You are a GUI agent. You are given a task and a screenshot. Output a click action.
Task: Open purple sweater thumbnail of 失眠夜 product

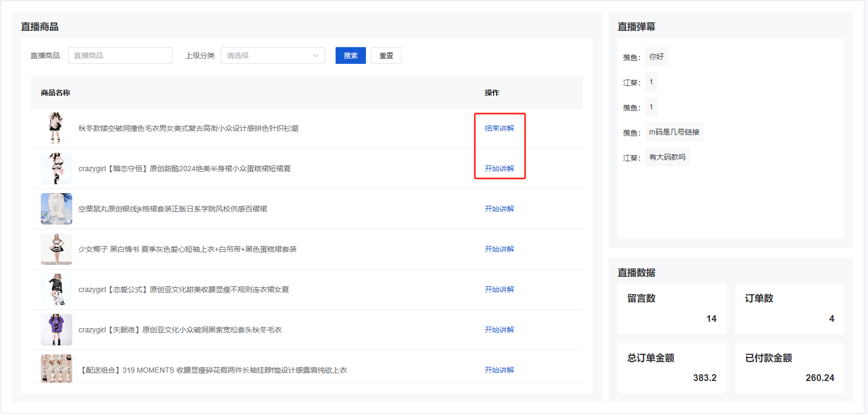(57, 330)
